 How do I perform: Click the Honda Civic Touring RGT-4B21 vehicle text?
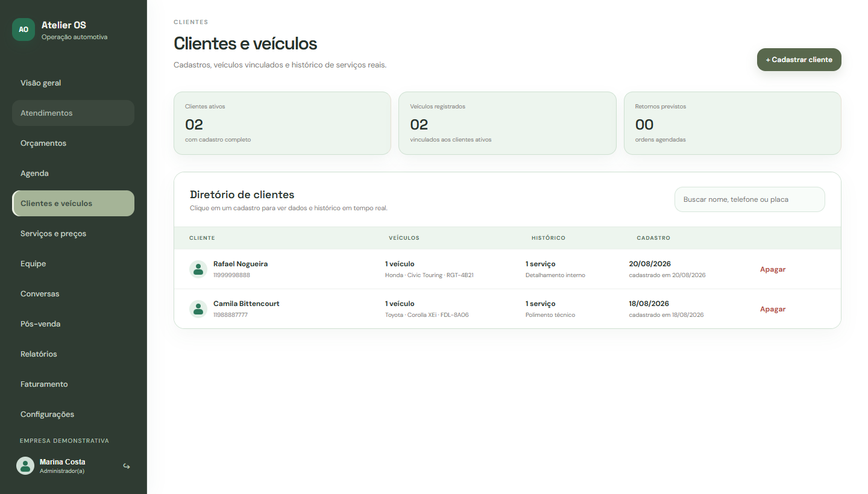point(429,275)
